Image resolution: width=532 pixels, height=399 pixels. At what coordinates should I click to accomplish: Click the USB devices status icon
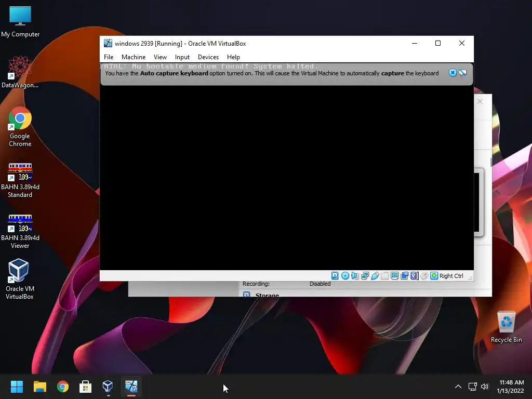(375, 276)
